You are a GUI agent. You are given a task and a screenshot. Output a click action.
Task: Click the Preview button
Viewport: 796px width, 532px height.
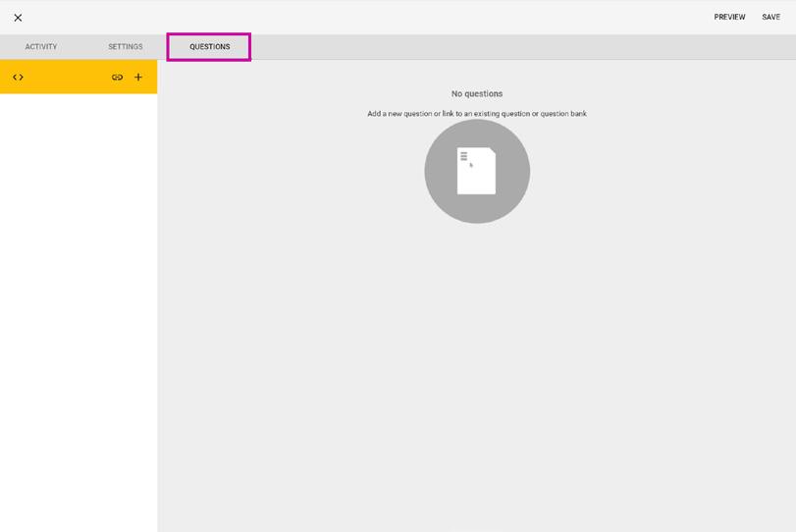[729, 18]
